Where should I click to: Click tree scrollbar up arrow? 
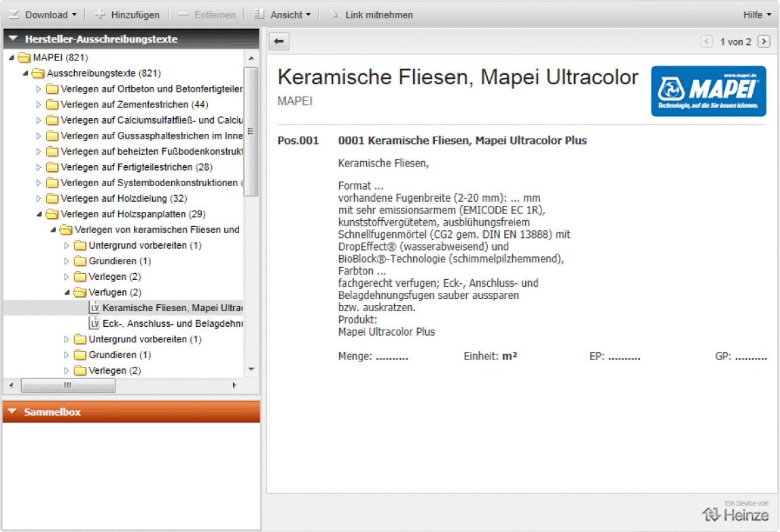[251, 58]
